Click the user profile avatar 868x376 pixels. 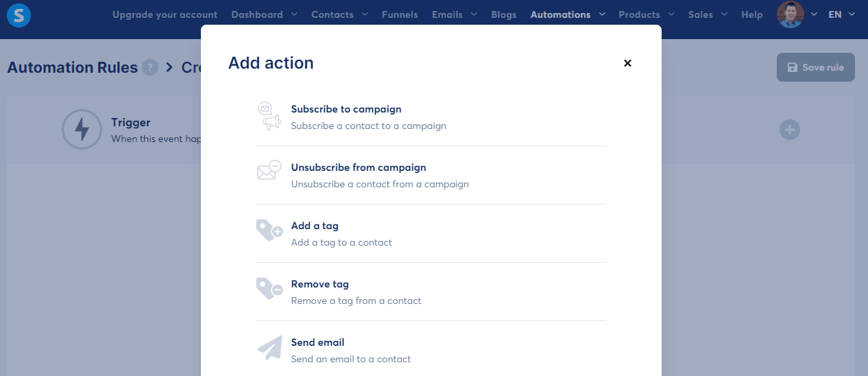(791, 14)
